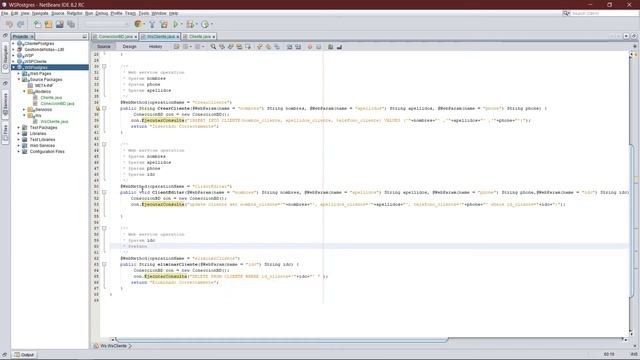This screenshot has width=640, height=360.
Task: Click the Undo toolbar icon
Action: (x=9, y=24)
